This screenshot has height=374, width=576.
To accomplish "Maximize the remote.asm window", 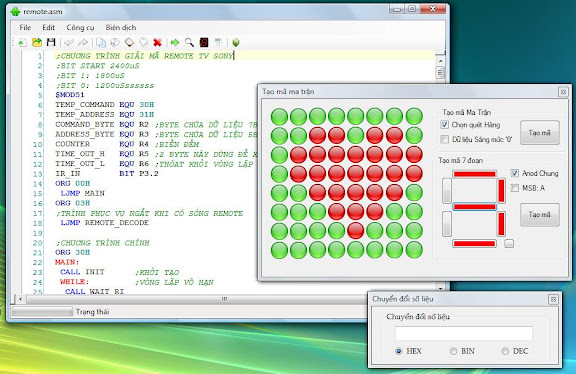I will [412, 9].
